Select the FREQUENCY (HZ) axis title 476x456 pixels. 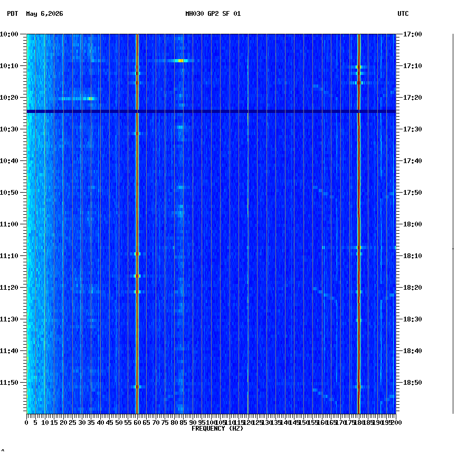pos(217,429)
